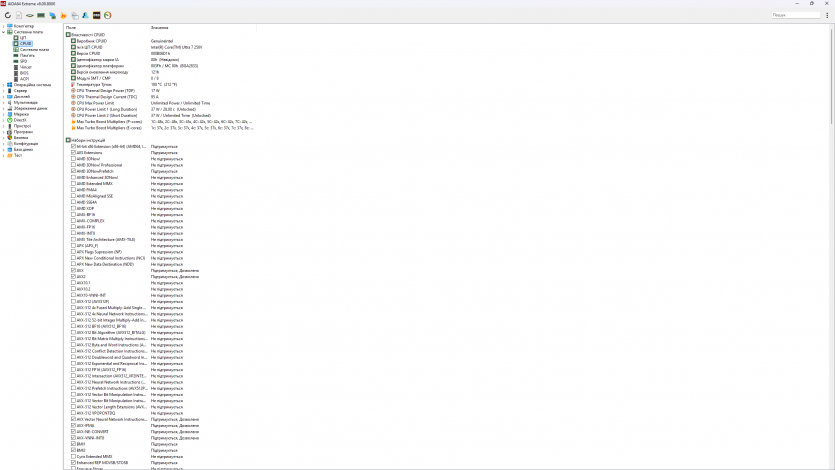Viewport: 835px width, 470px height.
Task: Toggle the AES Extensions checkbox
Action: (73, 153)
